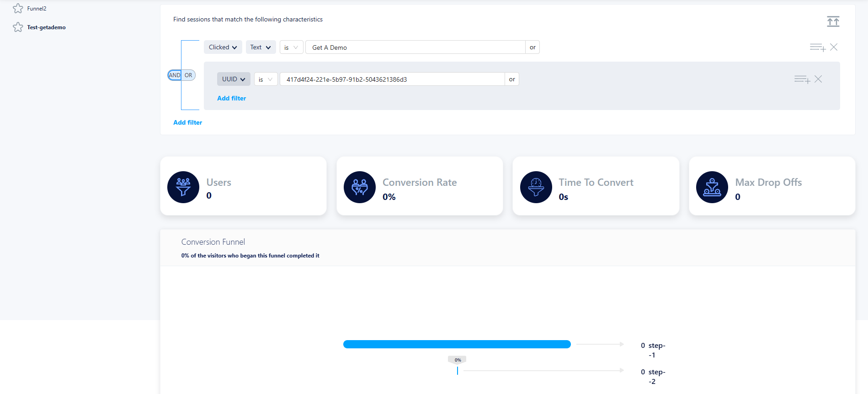This screenshot has width=868, height=394.
Task: Click the Time To Convert icon
Action: pos(536,187)
